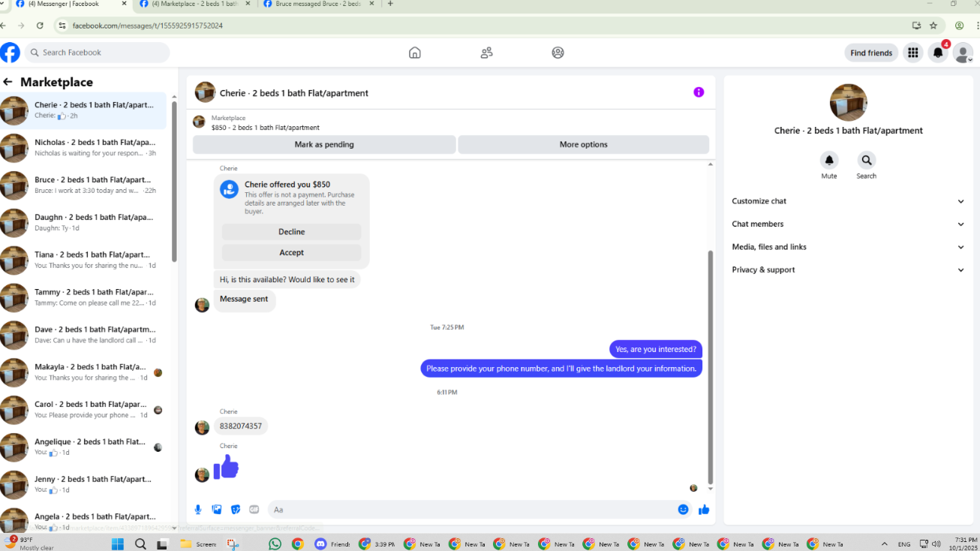Decline Cherie's $850 offer

(x=292, y=232)
